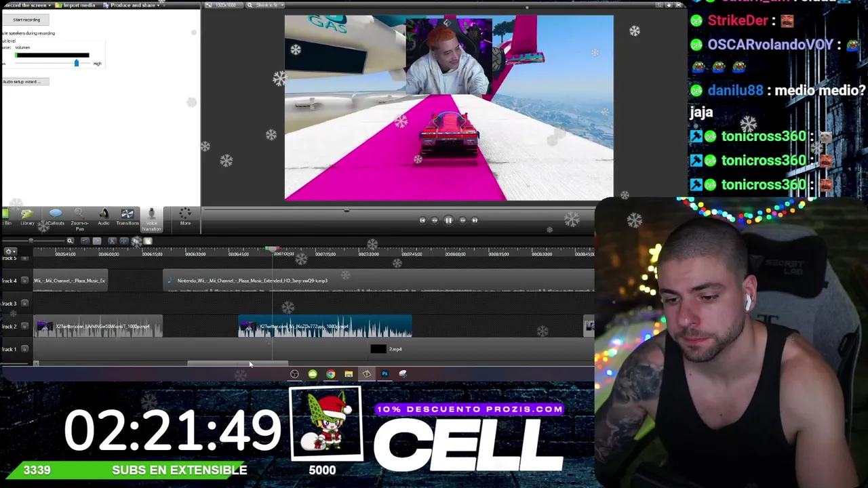The height and width of the screenshot is (488, 868).
Task: Open File Explorer from the taskbar
Action: point(349,374)
